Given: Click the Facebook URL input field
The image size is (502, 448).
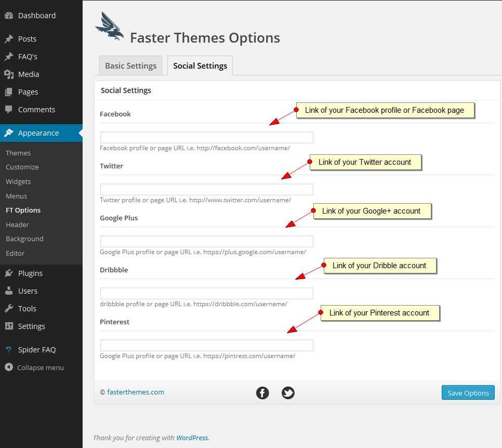Looking at the screenshot, I should click(x=206, y=137).
